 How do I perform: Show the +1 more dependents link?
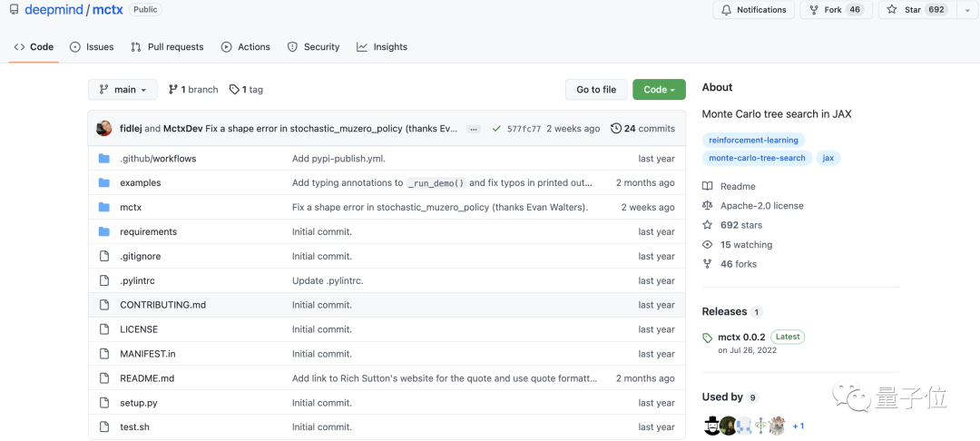click(799, 426)
